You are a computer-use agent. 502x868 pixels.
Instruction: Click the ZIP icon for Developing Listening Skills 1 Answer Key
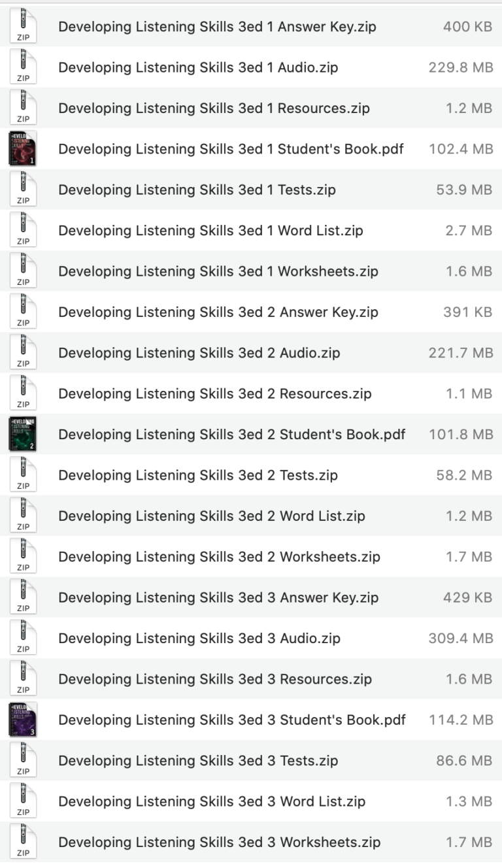24,27
